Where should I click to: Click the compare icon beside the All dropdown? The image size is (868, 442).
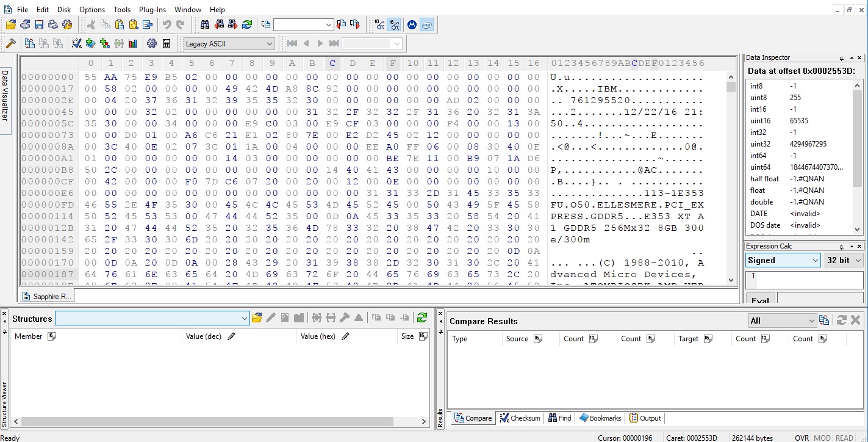tap(824, 321)
